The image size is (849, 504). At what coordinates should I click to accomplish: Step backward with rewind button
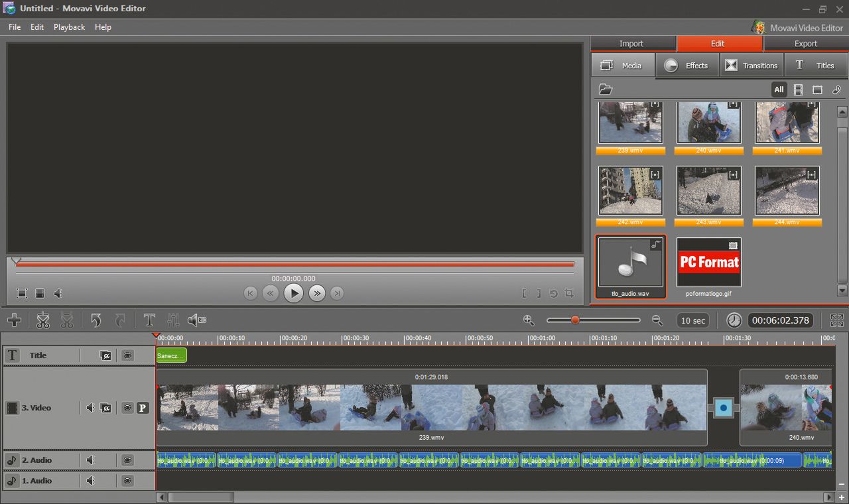[270, 293]
